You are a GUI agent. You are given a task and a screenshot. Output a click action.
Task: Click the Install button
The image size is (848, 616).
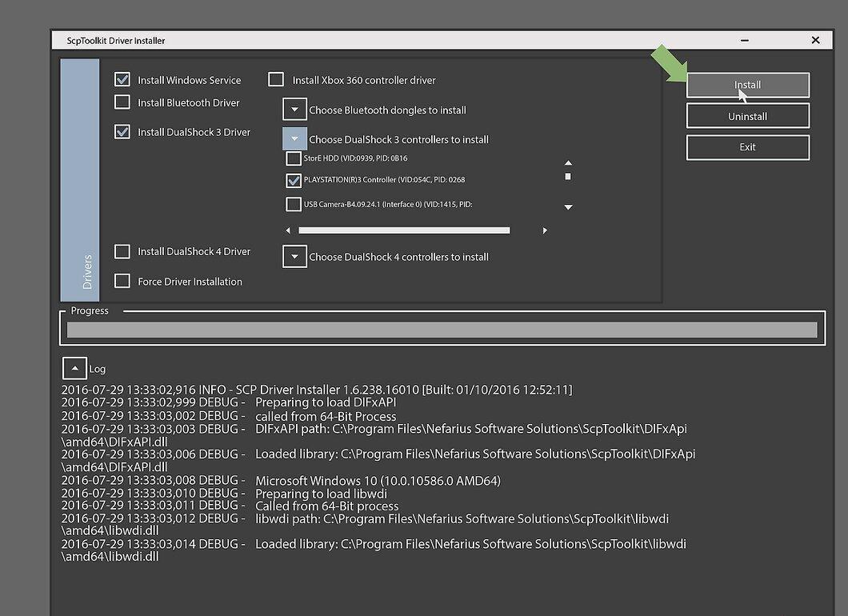pyautogui.click(x=748, y=85)
